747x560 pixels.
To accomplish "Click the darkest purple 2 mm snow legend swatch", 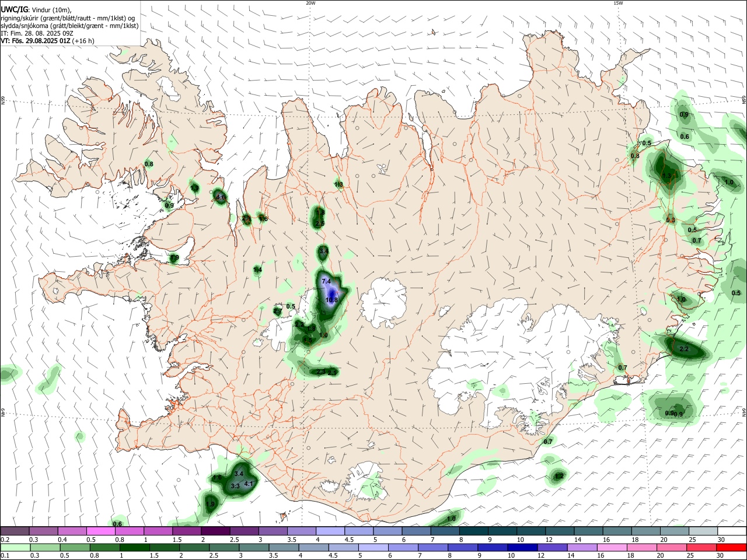I will pos(215,531).
